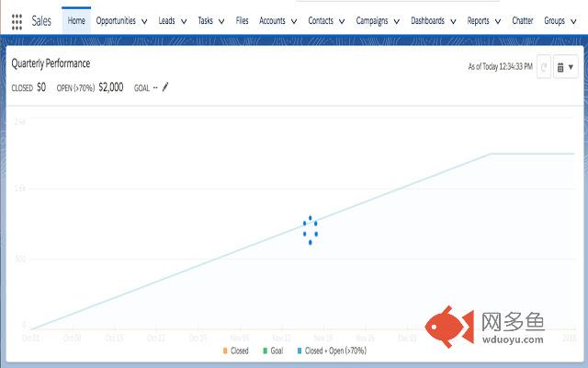Click the Quarterly Performance heading
The image size is (588, 368).
point(51,63)
